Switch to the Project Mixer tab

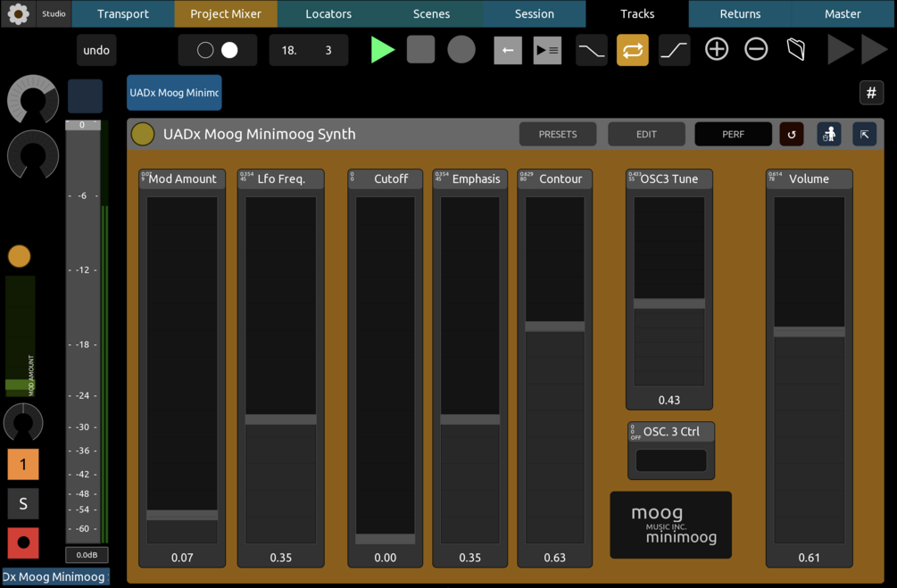click(226, 13)
